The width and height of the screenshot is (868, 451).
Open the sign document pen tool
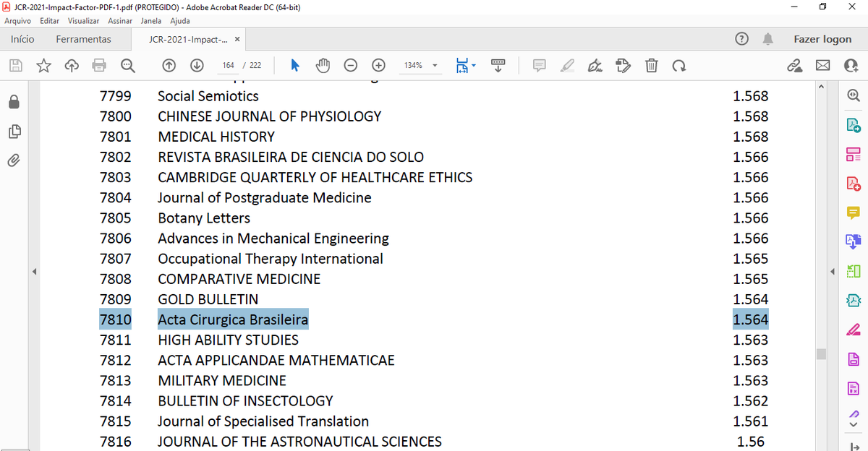click(x=595, y=66)
